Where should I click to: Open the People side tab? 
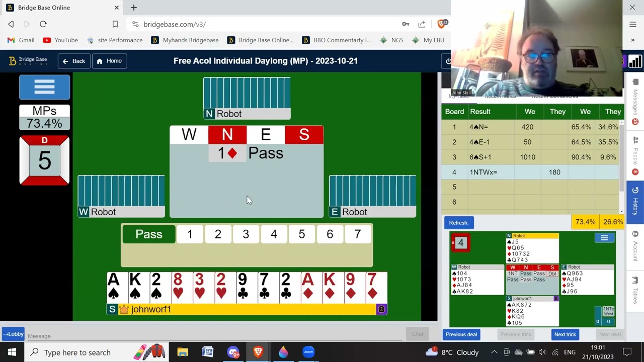(635, 155)
